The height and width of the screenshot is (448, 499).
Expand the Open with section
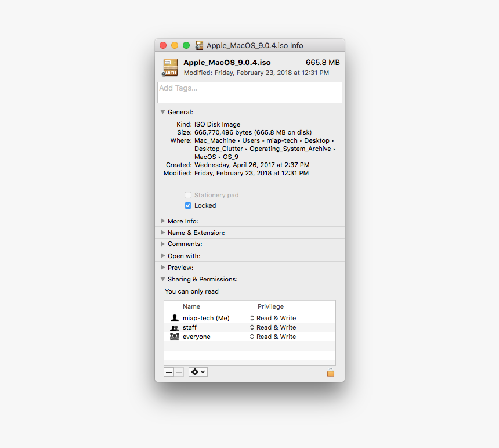tap(162, 256)
